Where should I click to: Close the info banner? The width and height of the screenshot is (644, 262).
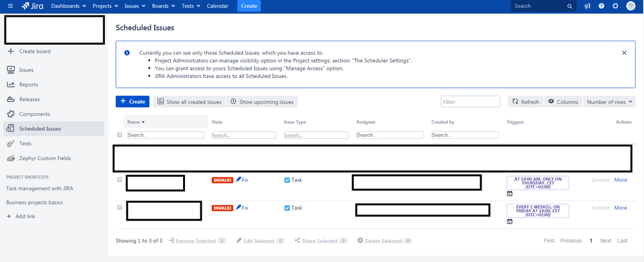(624, 53)
